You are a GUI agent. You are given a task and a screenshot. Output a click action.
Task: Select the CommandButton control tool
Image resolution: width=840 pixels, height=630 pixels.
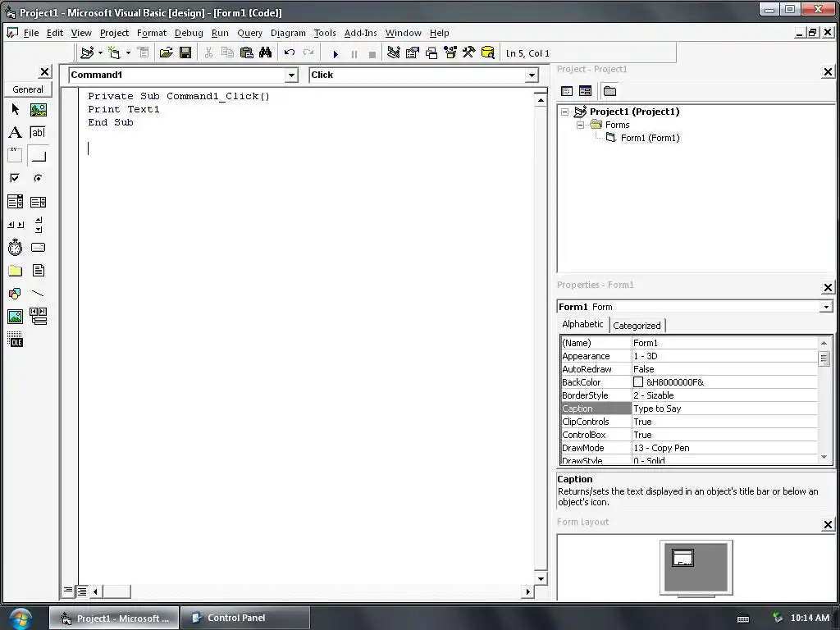pos(38,155)
